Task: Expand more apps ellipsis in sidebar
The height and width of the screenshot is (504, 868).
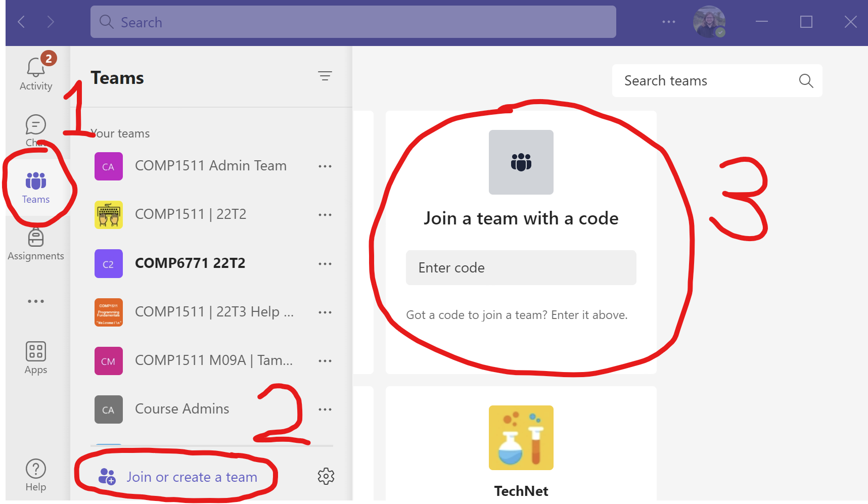Action: 36,301
